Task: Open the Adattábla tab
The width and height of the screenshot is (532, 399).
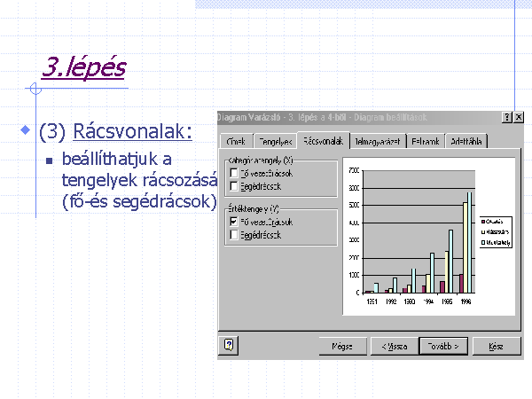Action: (466, 141)
